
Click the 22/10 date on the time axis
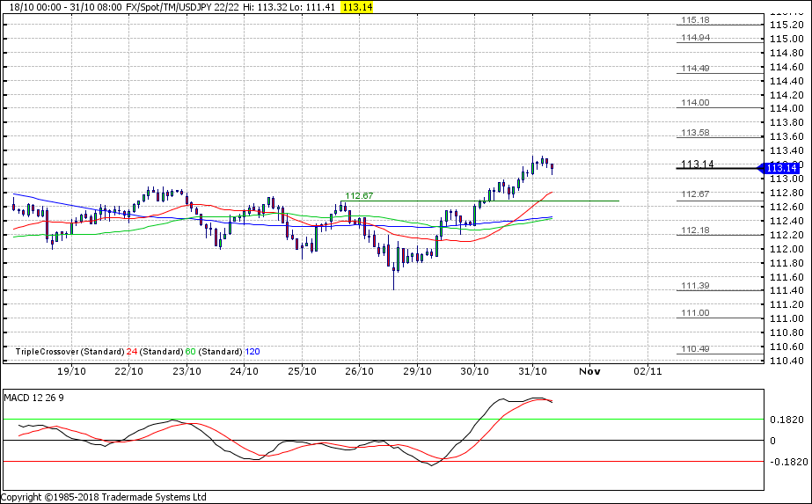tap(129, 371)
